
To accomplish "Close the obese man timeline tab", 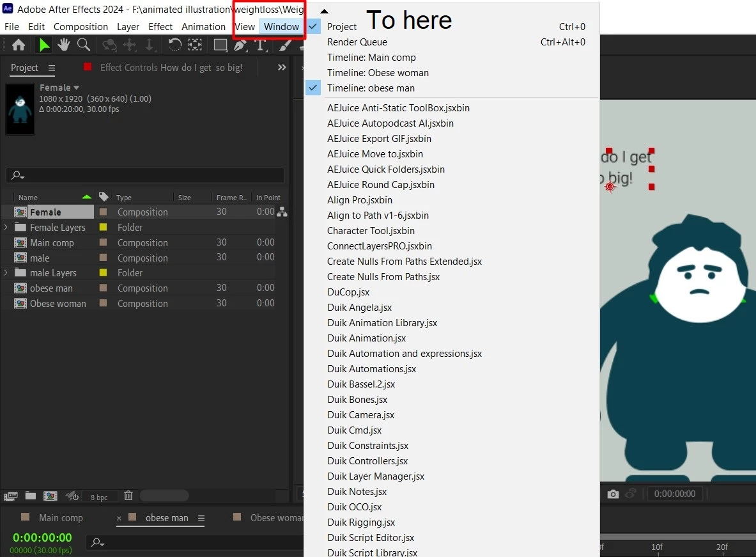I will pyautogui.click(x=119, y=519).
